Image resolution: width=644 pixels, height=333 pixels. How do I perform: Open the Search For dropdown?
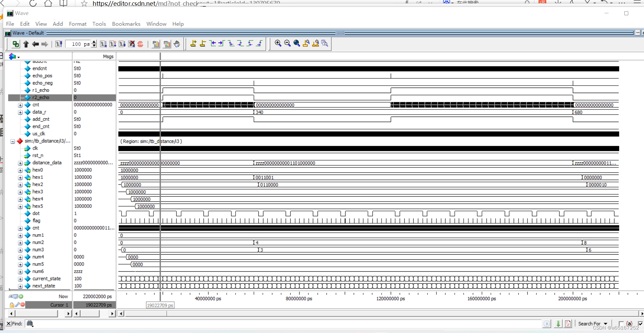click(x=606, y=324)
